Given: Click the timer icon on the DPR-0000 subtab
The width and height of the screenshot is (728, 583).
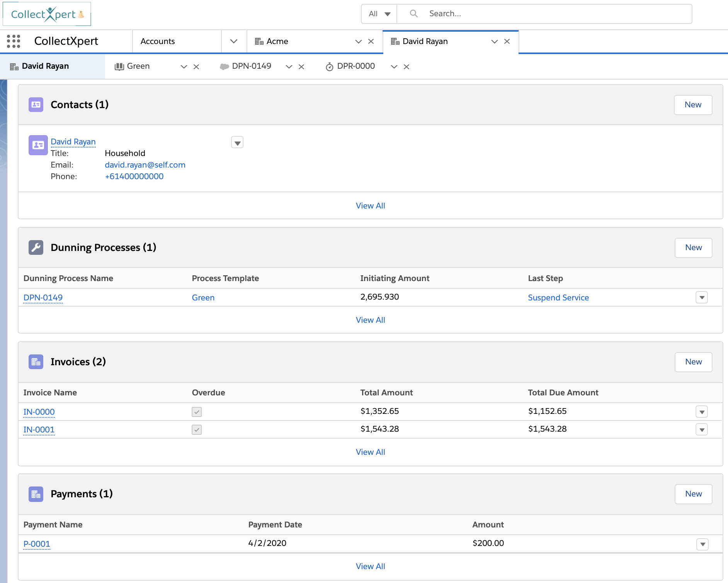Looking at the screenshot, I should click(x=329, y=66).
